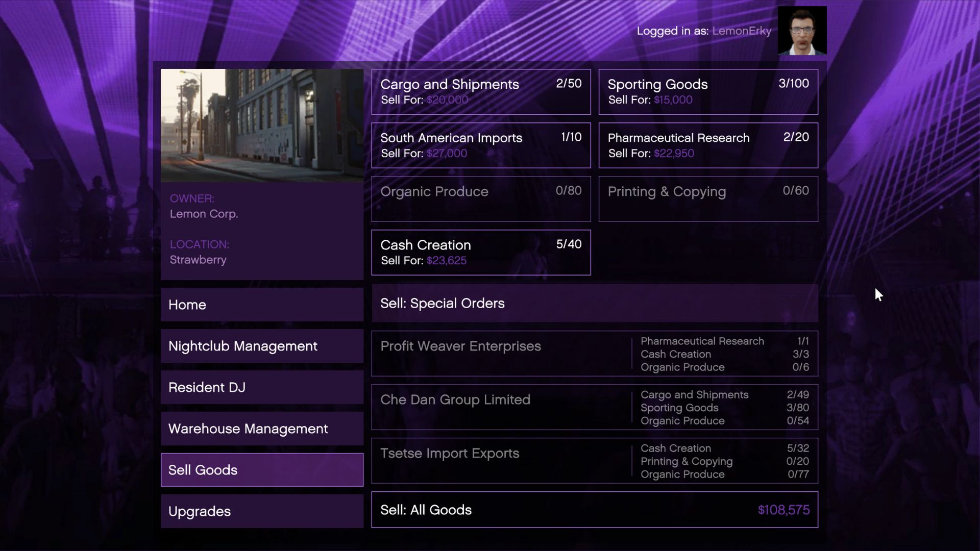
Task: Sell South American Imports
Action: coord(480,145)
